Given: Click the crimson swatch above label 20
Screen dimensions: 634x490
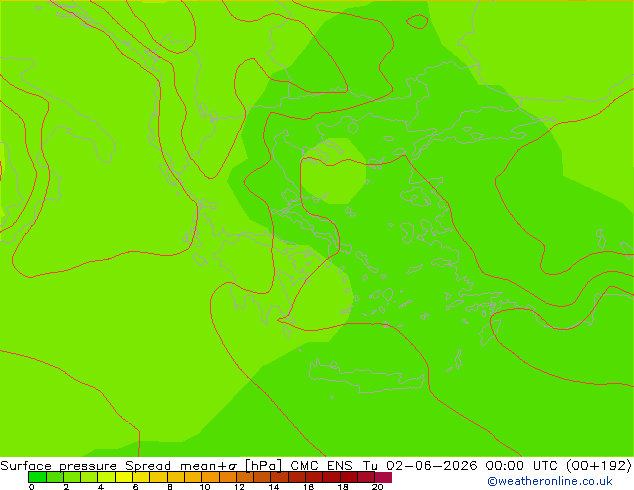Looking at the screenshot, I should [x=383, y=477].
